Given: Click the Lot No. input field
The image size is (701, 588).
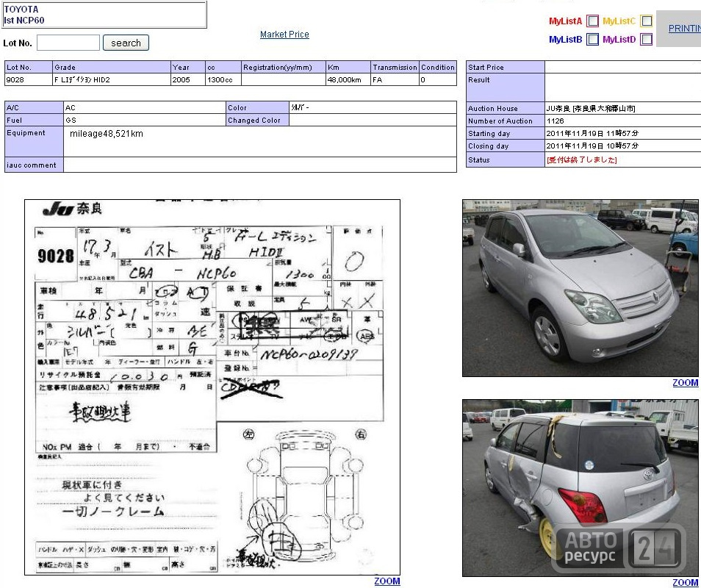Looking at the screenshot, I should (68, 43).
